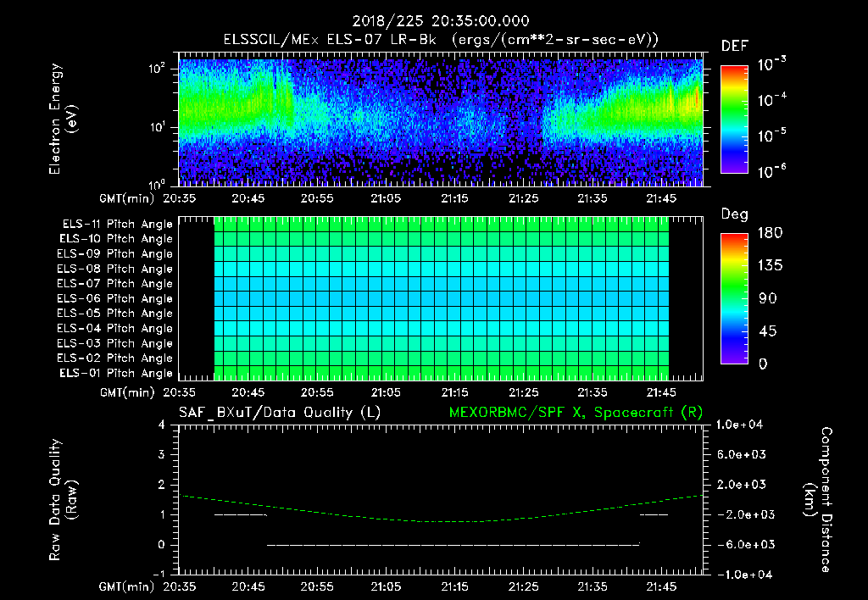Click the 10^-5 tick label on the DEF scale
This screenshot has width=868, height=600.
pos(771,136)
